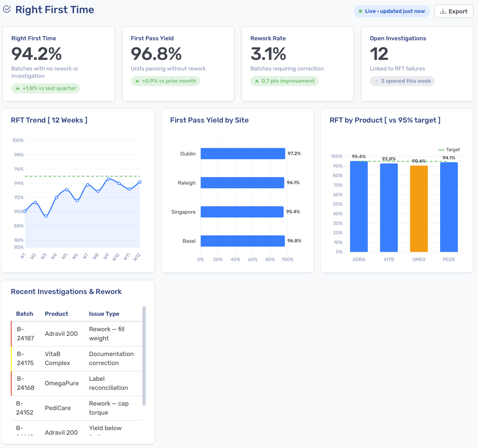Screen dimensions: 478x448
Task: Click the RFT Trend [ 12 Weeks ] heading
Action: click(49, 120)
